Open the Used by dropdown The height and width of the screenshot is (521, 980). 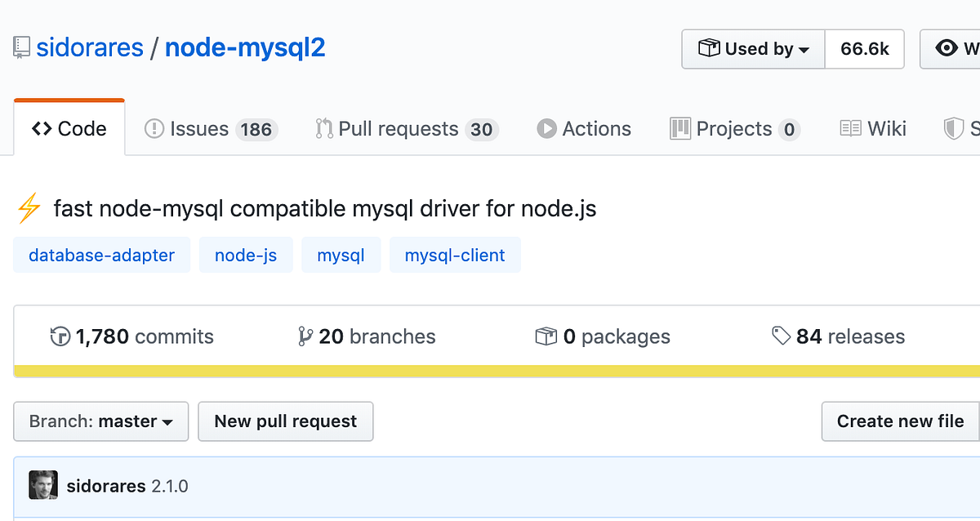click(x=752, y=48)
